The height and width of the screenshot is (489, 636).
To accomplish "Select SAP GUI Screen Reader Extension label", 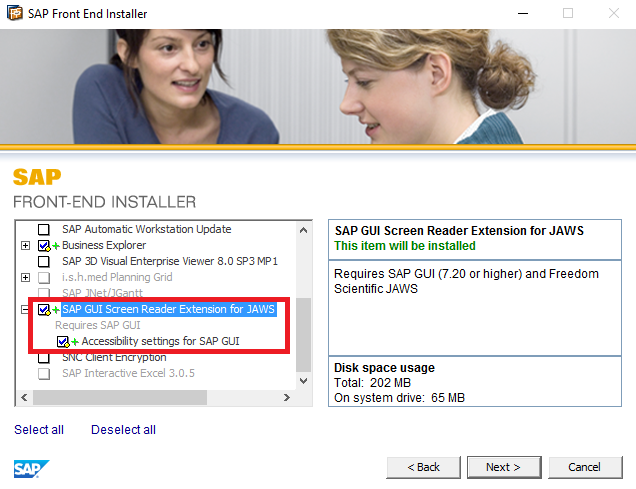I will pos(168,309).
